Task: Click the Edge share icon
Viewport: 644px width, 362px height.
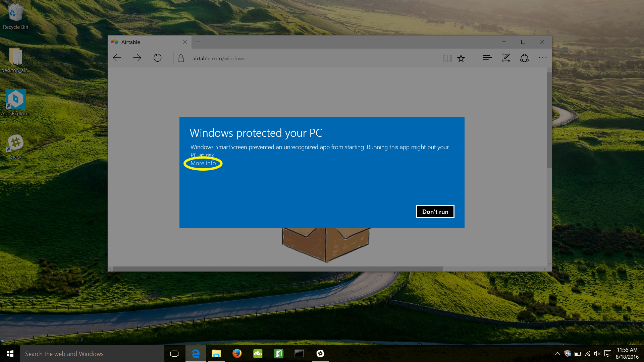Action: coord(524,58)
